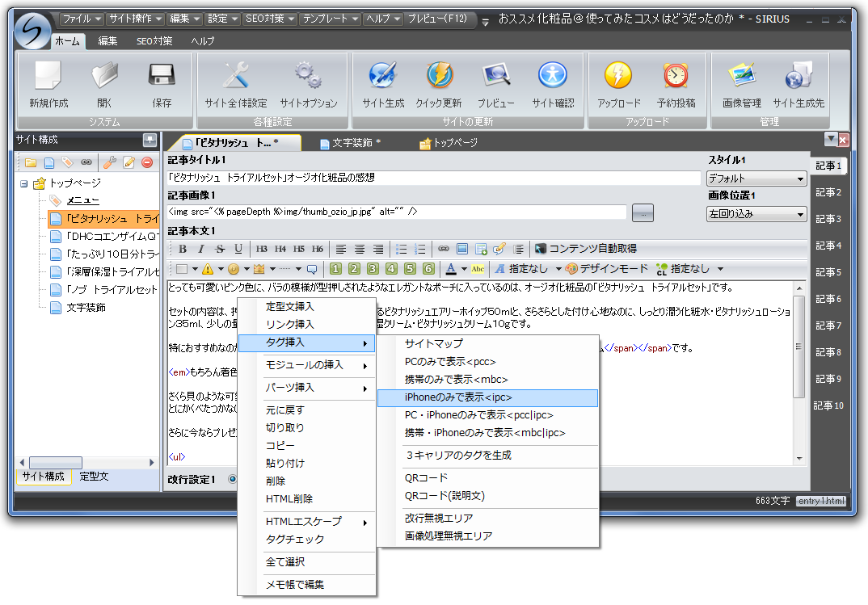Add new page in site tree toolbar
Screen dimensions: 868x605
[49, 162]
